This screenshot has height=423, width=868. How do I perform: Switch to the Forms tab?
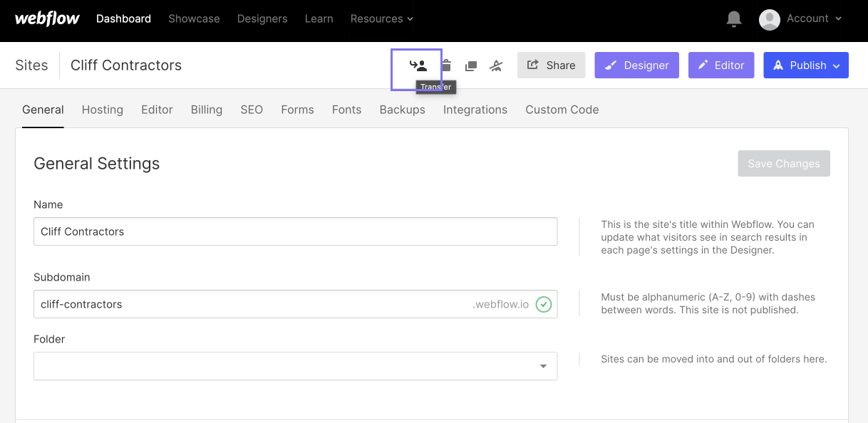(x=297, y=110)
